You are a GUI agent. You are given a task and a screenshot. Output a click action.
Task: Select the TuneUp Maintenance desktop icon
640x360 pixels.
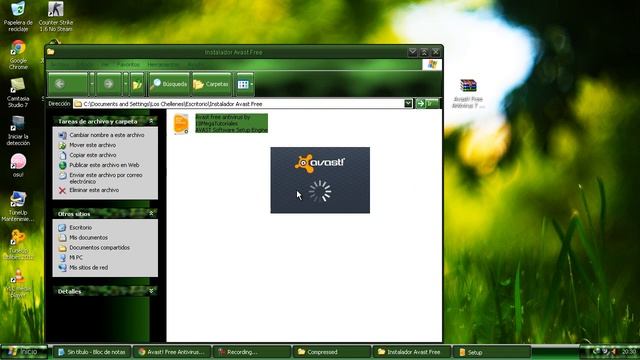18,207
